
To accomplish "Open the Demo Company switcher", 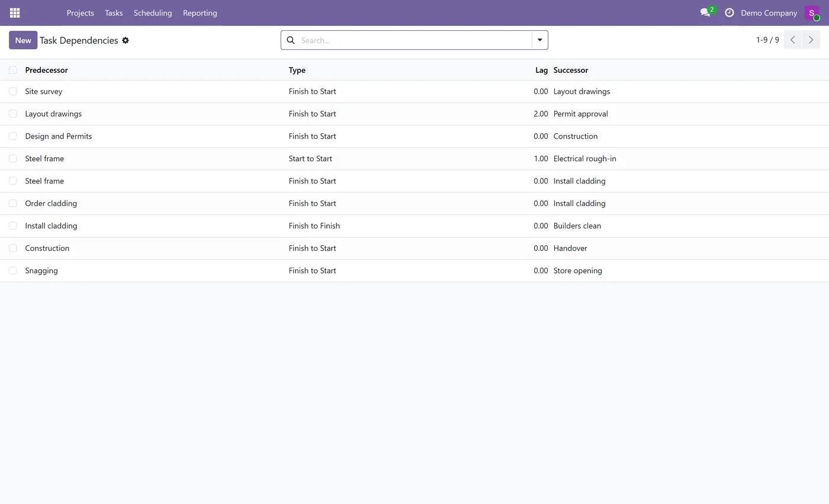I will click(x=769, y=13).
